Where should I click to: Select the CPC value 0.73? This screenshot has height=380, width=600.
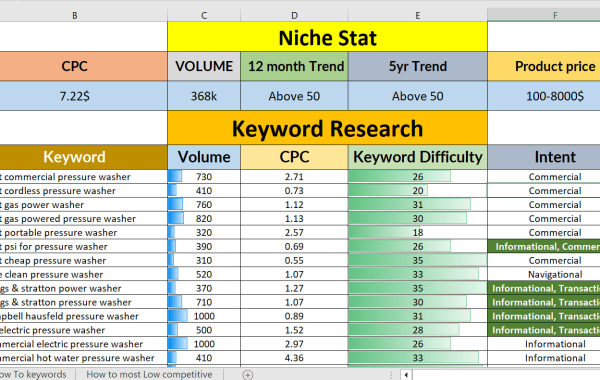tap(294, 191)
